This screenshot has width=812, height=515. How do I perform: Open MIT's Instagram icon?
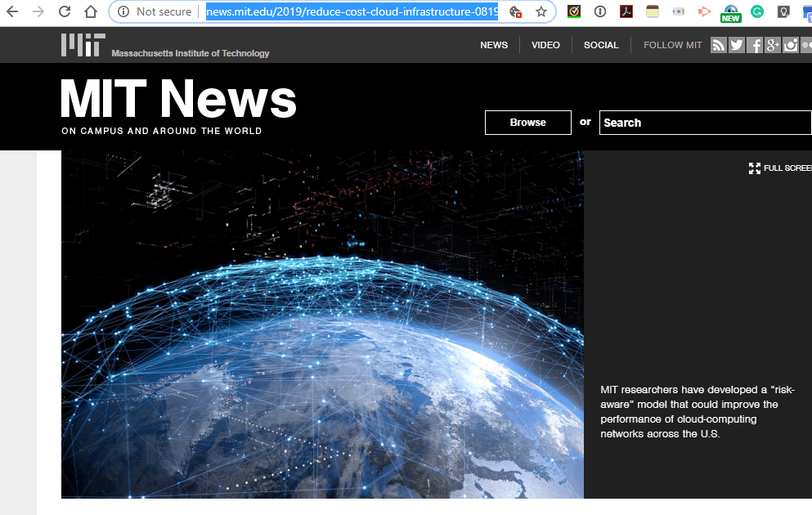(790, 44)
